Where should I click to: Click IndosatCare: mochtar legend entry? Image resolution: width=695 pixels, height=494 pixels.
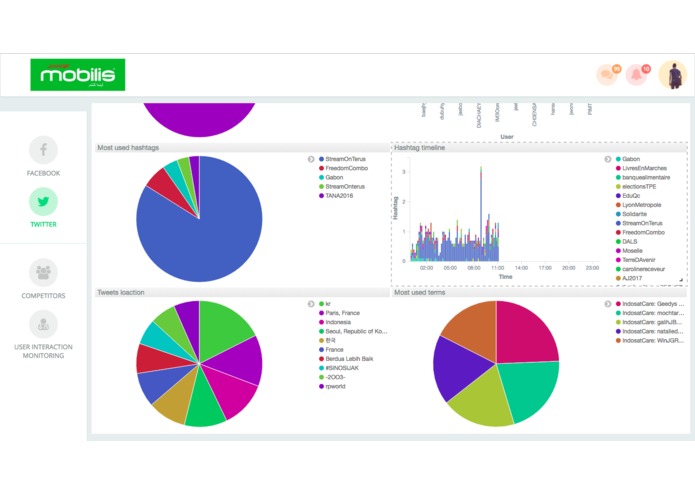tap(650, 313)
